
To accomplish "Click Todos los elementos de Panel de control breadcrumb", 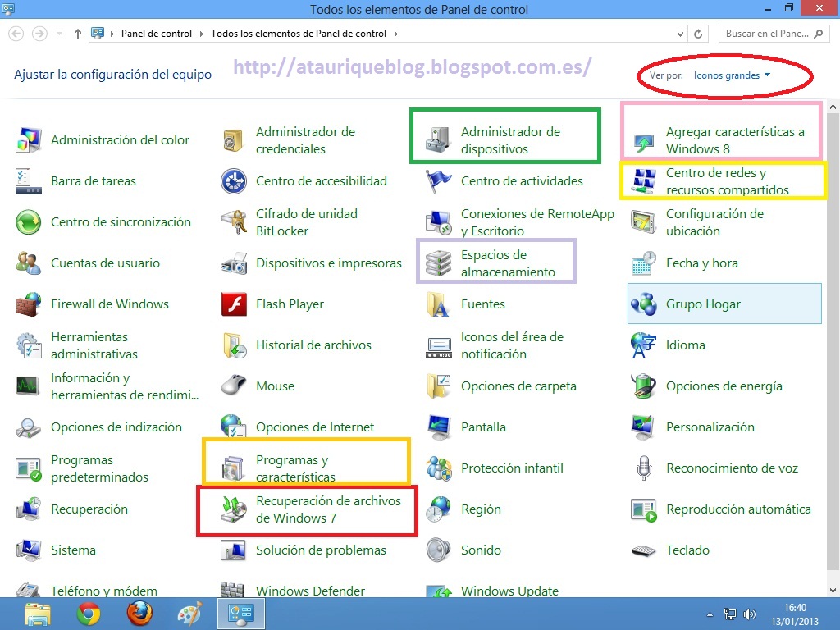I will [299, 34].
